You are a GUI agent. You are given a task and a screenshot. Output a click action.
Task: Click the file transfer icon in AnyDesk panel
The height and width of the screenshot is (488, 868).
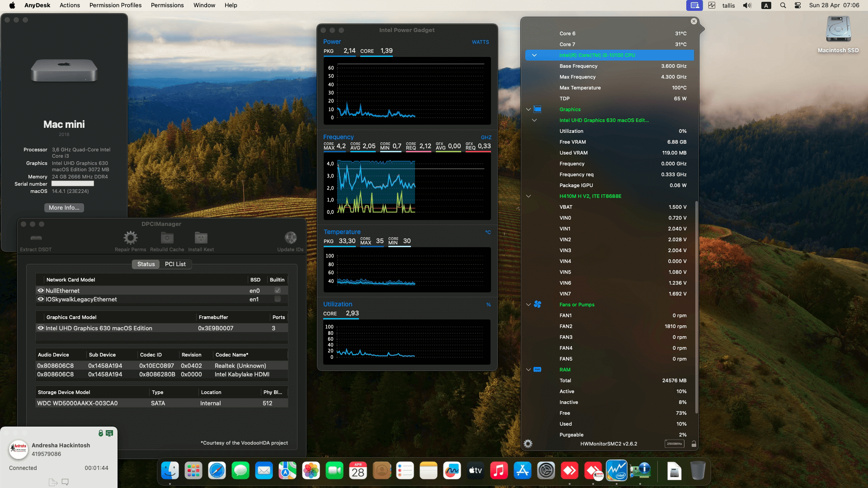(53, 482)
